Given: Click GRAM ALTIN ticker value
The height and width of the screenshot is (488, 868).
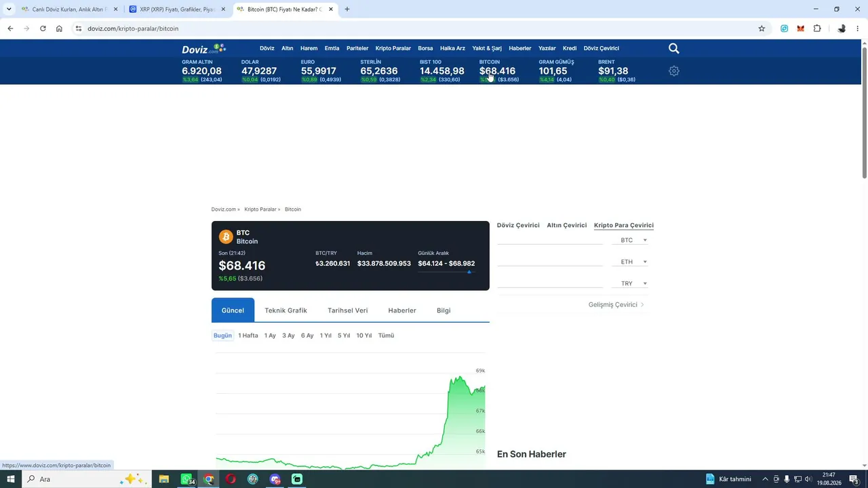Looking at the screenshot, I should coord(201,71).
